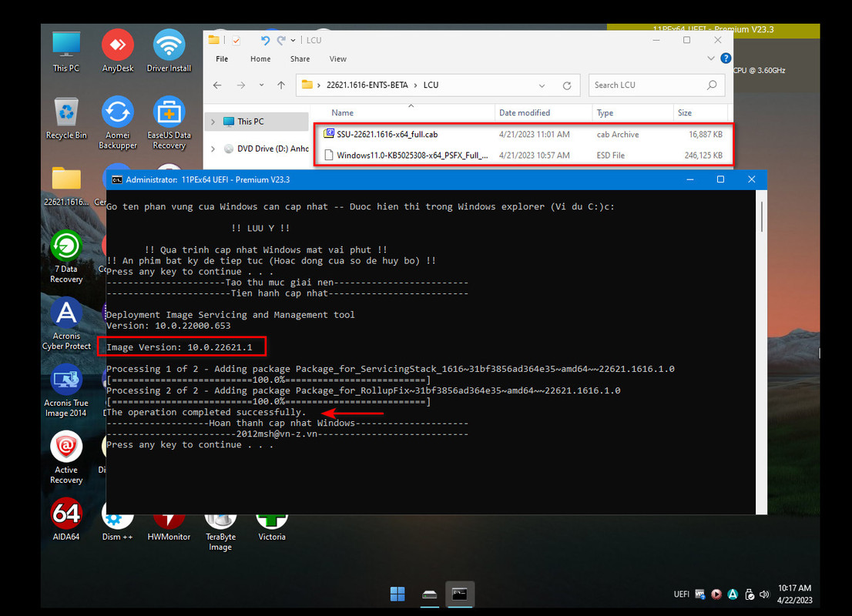The height and width of the screenshot is (616, 852).
Task: Launch Victoria desktop shortcut
Action: click(x=272, y=527)
